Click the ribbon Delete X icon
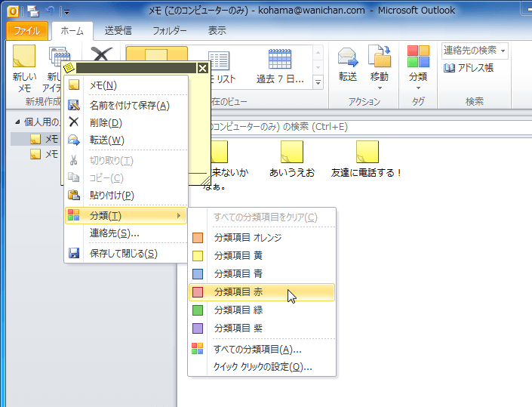Viewport: 532px width, 407px height. coord(102,54)
